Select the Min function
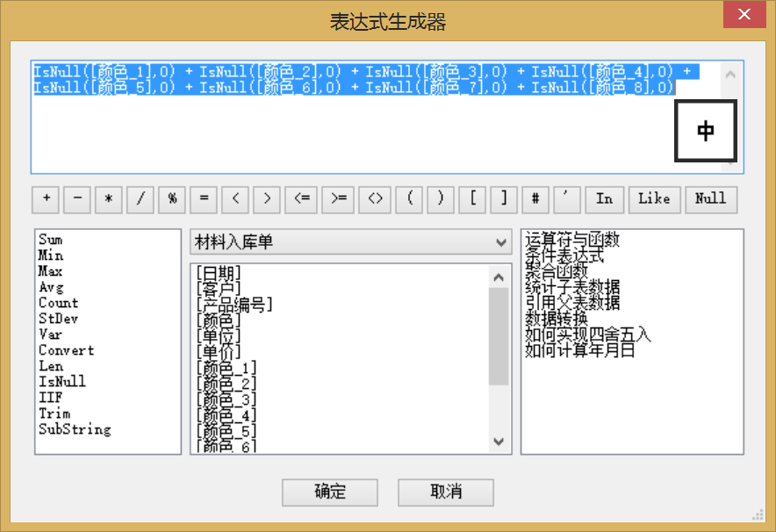 (51, 255)
